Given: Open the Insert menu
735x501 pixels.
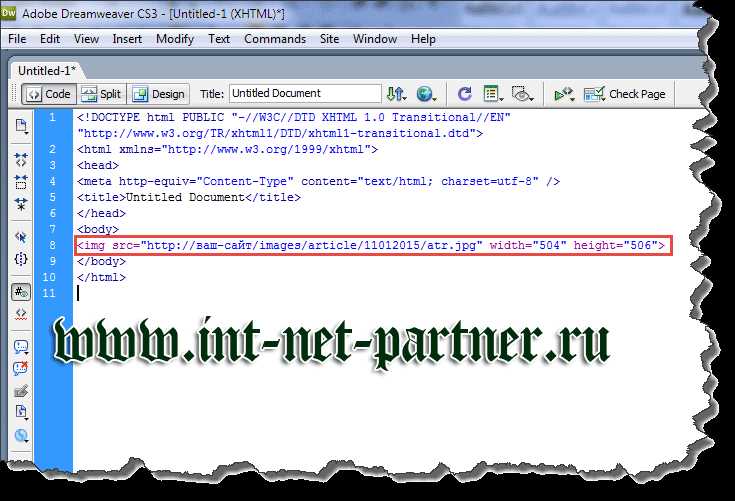Looking at the screenshot, I should click(x=127, y=39).
